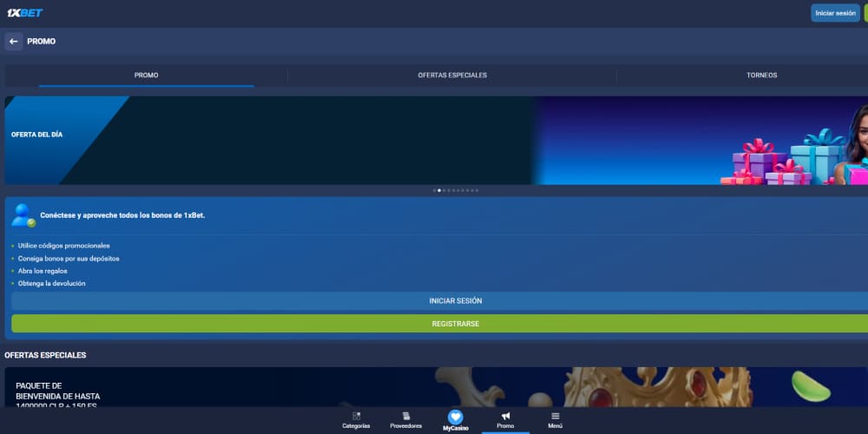The image size is (868, 434).
Task: Click the wide INICIAR SESIÓN button
Action: pyautogui.click(x=455, y=301)
